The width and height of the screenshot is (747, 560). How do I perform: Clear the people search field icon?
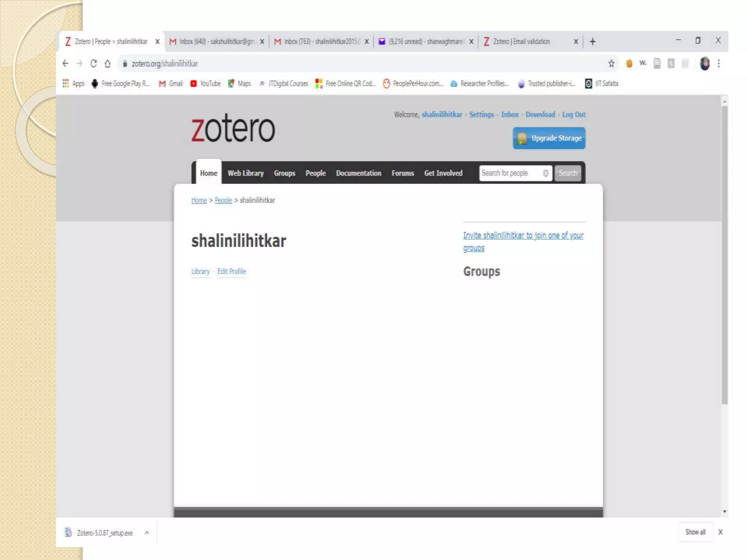coord(546,173)
